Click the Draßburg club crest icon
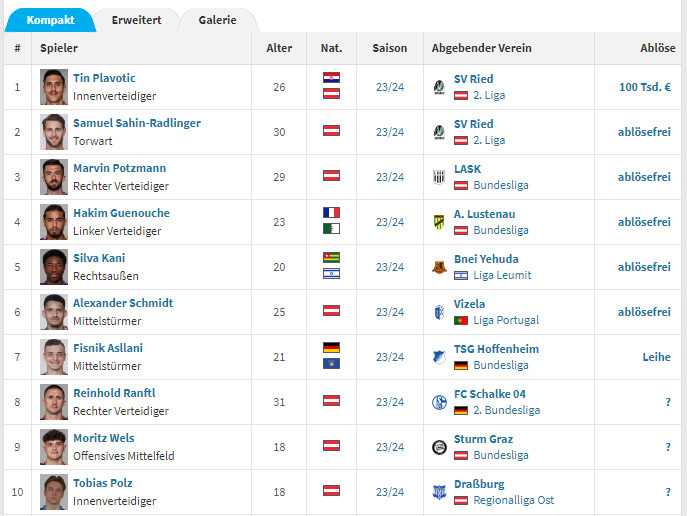The width and height of the screenshot is (687, 516). pos(439,492)
